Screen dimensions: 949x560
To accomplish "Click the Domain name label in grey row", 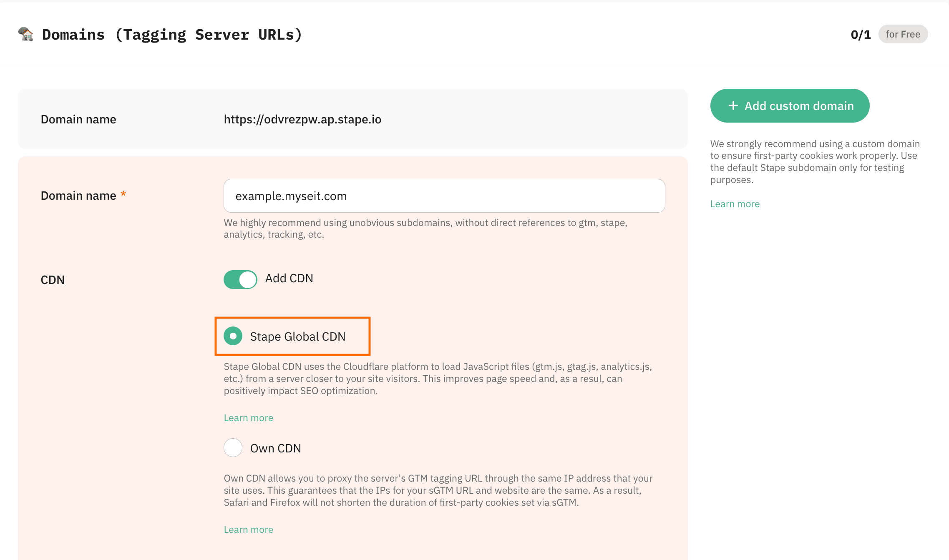I will [78, 119].
